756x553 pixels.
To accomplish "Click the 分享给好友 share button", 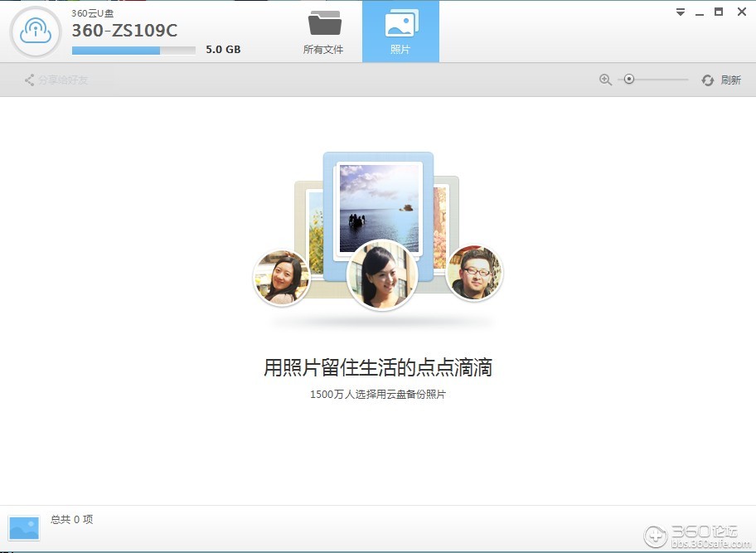I will click(x=56, y=80).
